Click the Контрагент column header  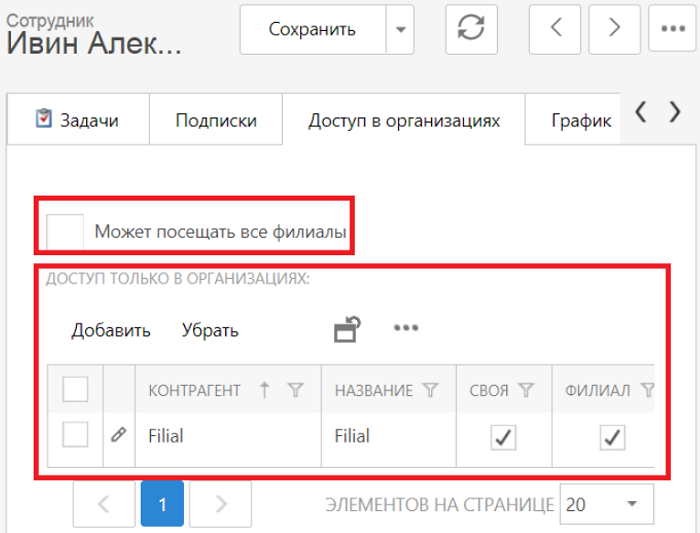click(194, 391)
